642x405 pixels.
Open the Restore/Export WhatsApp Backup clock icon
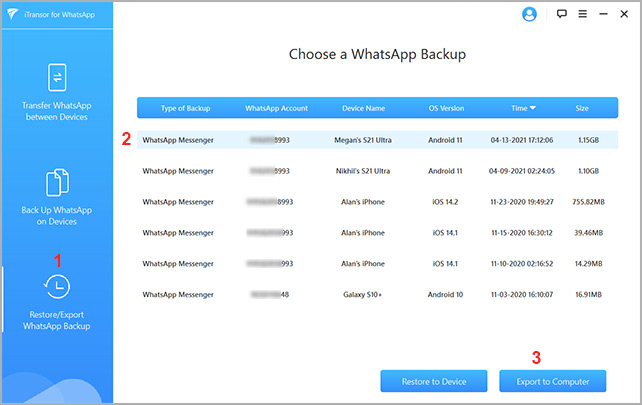[x=57, y=288]
